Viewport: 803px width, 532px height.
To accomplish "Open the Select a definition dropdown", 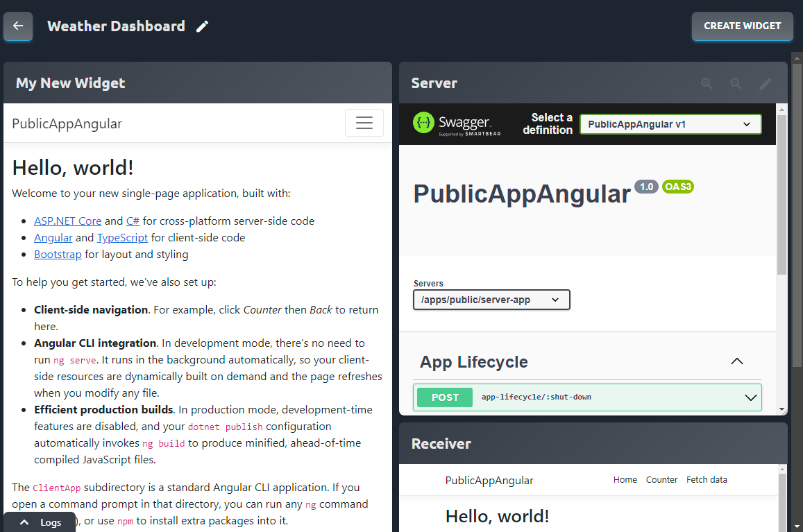I will (x=670, y=124).
